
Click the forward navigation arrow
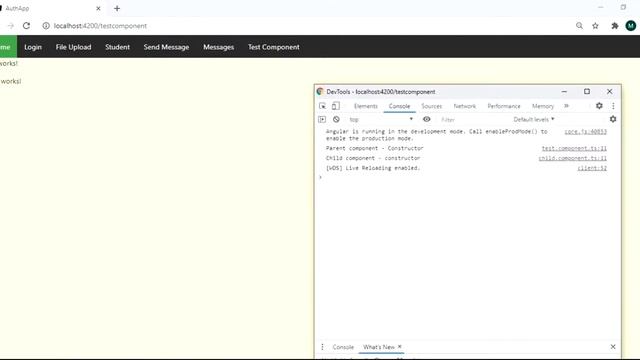click(x=11, y=26)
